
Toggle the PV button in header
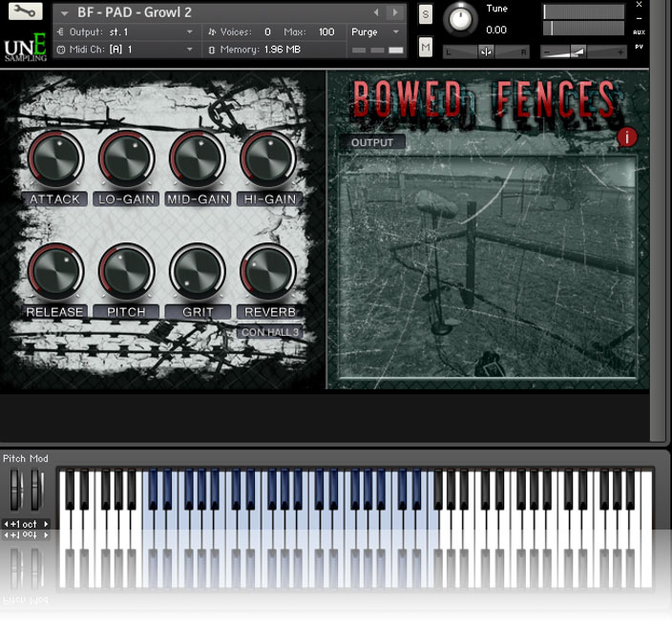click(640, 45)
